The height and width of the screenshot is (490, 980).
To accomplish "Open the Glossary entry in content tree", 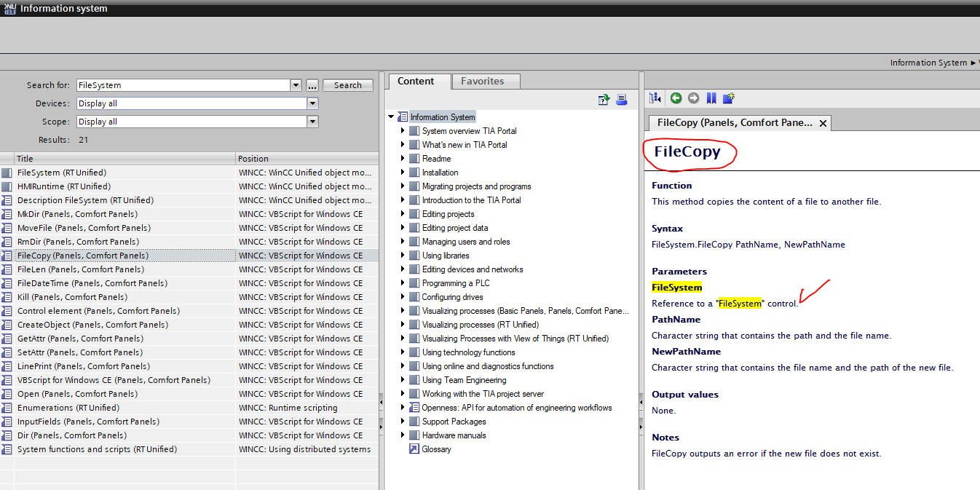I will (436, 449).
